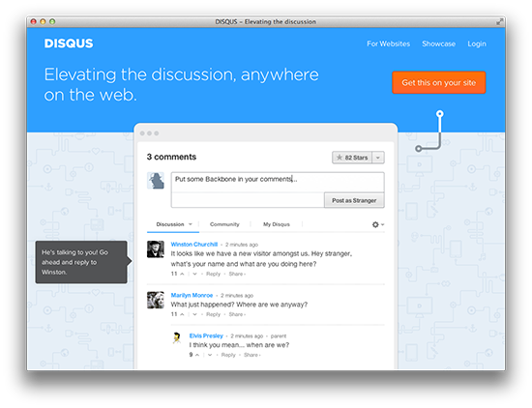Click Get this on your site button
The image size is (532, 408).
[439, 82]
